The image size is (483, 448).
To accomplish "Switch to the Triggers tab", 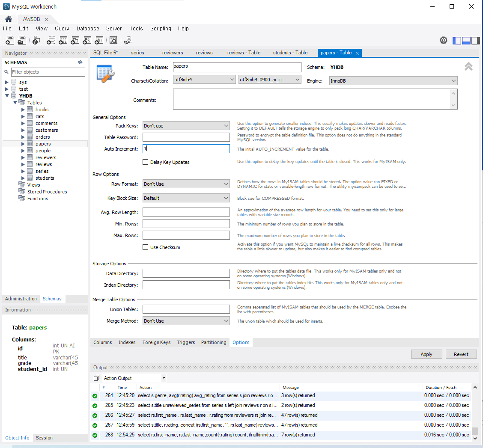I will [186, 342].
